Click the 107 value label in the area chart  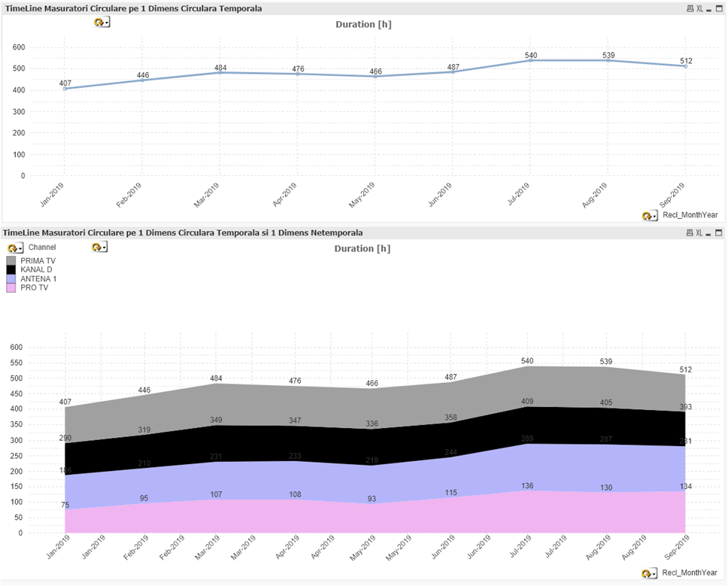click(x=217, y=494)
